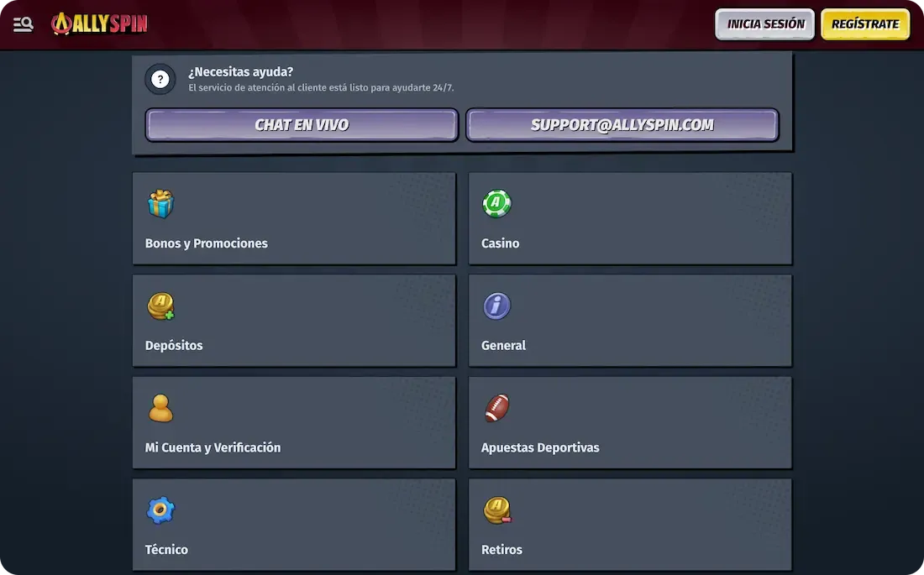Select the green Casino chip icon
Image resolution: width=924 pixels, height=575 pixels.
click(496, 203)
